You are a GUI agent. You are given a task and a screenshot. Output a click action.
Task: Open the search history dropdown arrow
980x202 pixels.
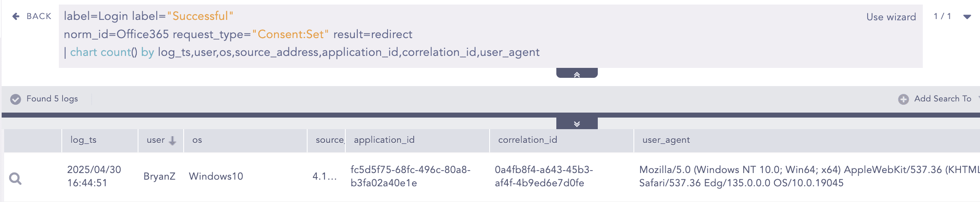[967, 17]
